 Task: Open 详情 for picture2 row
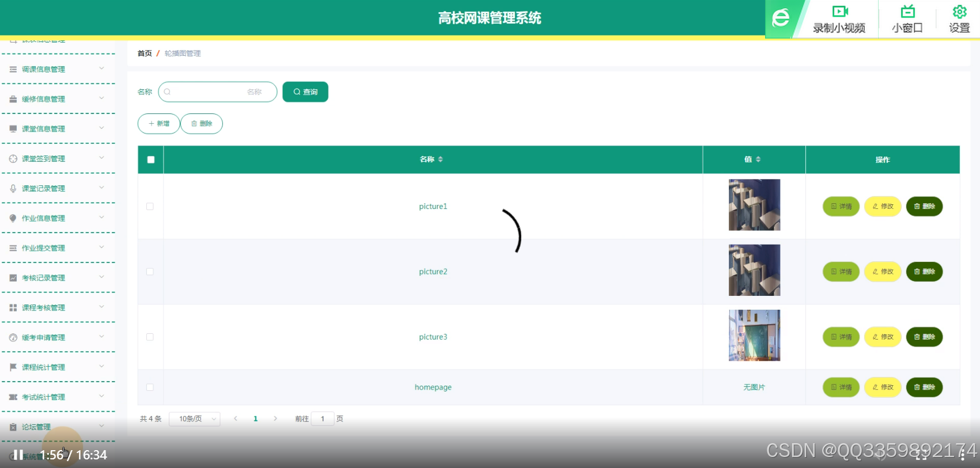coord(841,272)
